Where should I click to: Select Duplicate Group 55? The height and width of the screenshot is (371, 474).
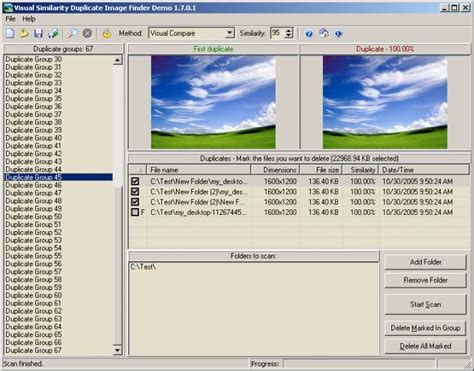[34, 256]
